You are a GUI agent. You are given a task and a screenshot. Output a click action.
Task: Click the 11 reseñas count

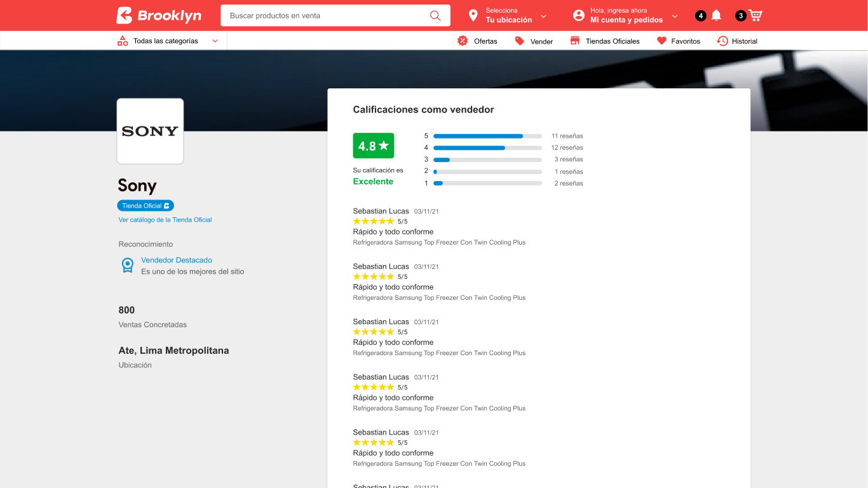point(567,136)
